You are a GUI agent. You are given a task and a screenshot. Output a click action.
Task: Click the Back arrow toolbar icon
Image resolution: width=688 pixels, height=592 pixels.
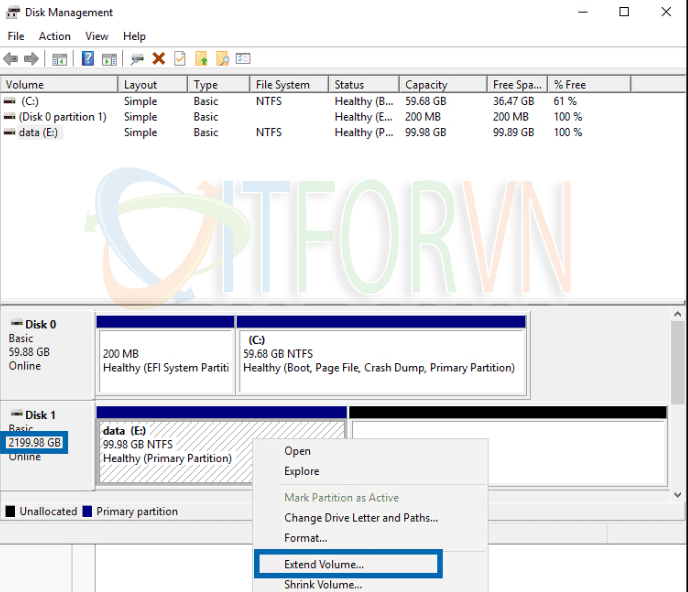pyautogui.click(x=11, y=59)
